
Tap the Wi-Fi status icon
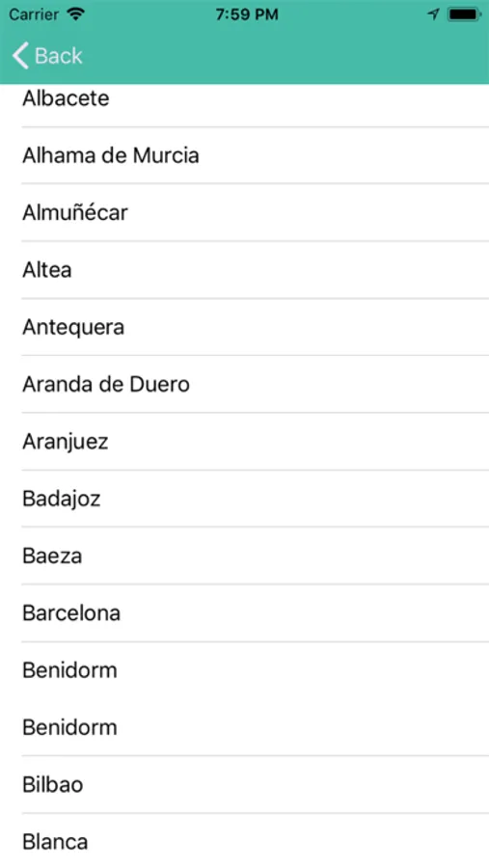coord(75,14)
